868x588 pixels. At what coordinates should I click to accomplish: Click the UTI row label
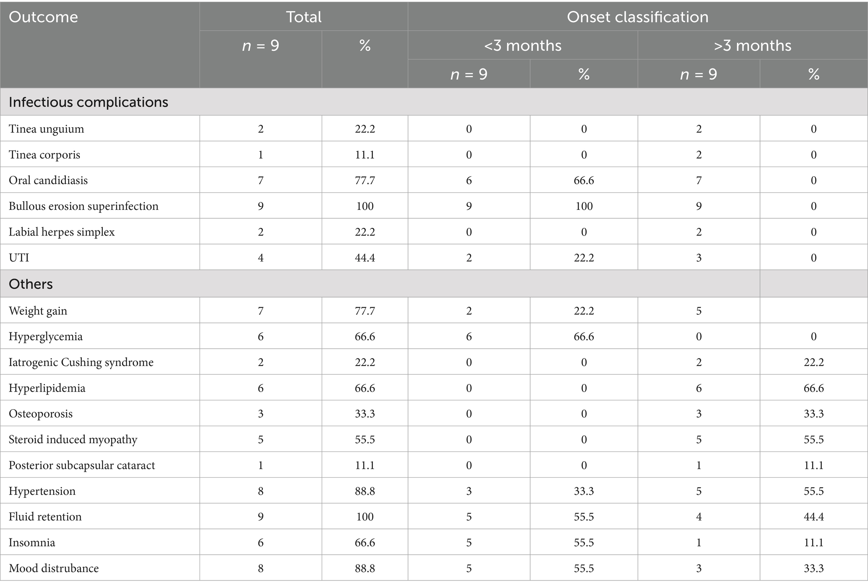pyautogui.click(x=19, y=257)
